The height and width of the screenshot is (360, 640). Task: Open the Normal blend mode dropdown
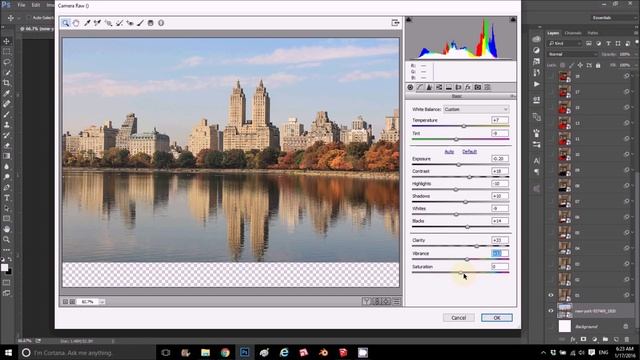point(573,54)
